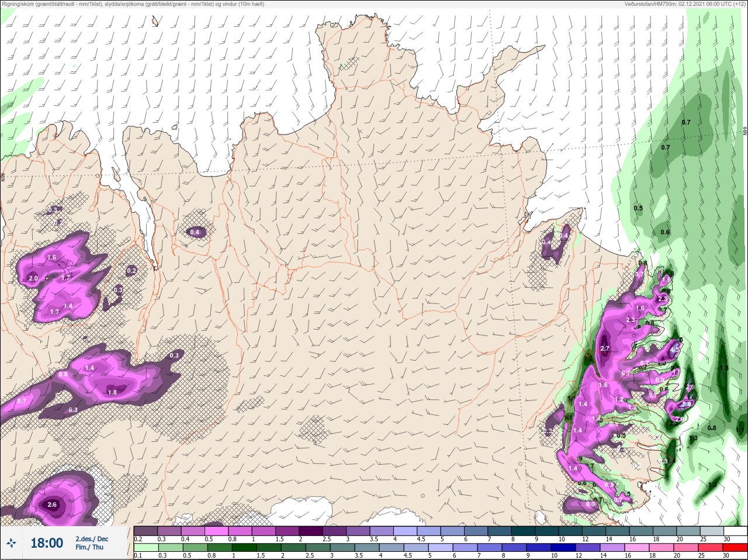
Task: Pick the pale green swatch starting the lower legend
Action: click(146, 548)
